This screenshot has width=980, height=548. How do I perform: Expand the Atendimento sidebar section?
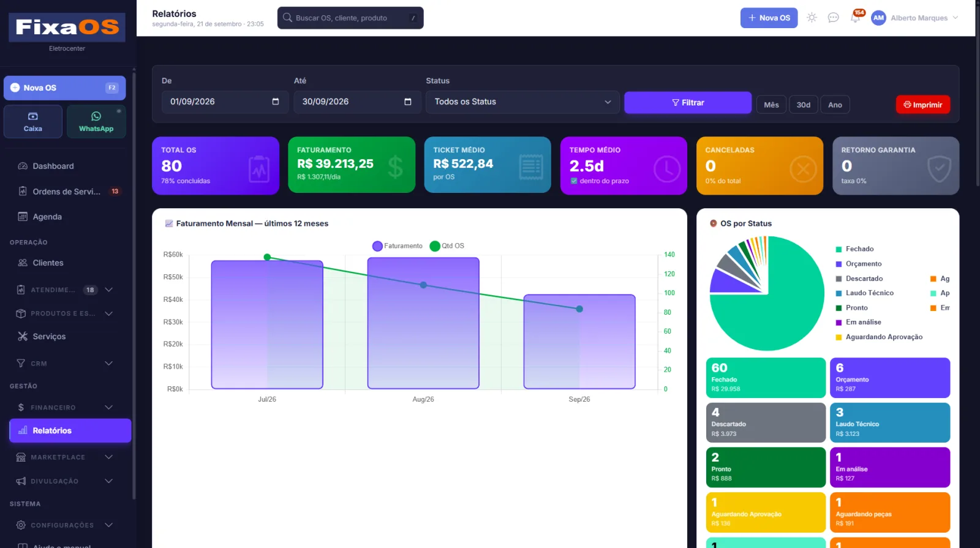(64, 290)
